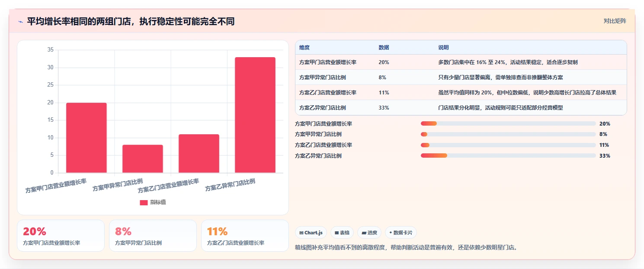Click description starting 只有少量门店显著偏离
Image resolution: width=644 pixels, height=269 pixels.
[x=500, y=78]
